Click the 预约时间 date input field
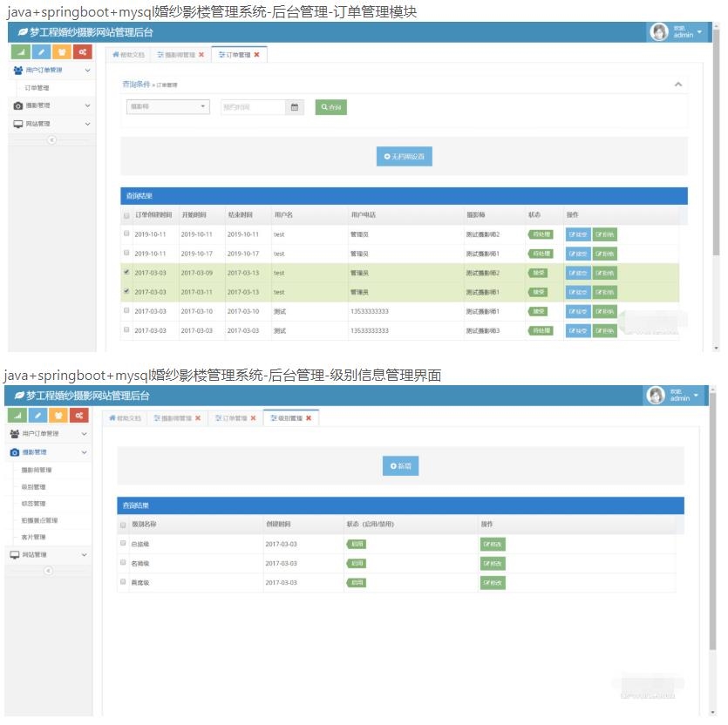Screen dimensions: 728x725 click(x=253, y=107)
